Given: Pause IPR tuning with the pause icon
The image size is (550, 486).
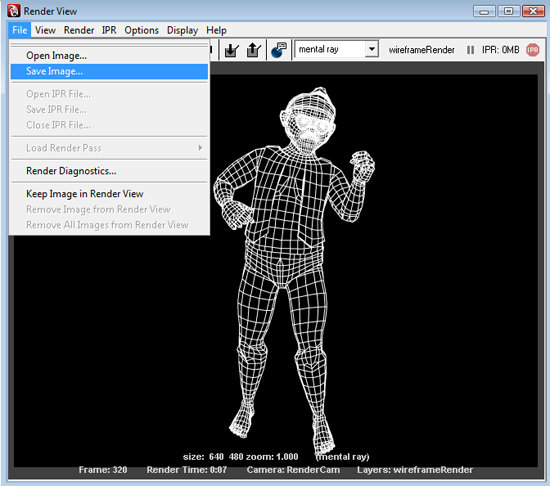Looking at the screenshot, I should click(x=470, y=50).
